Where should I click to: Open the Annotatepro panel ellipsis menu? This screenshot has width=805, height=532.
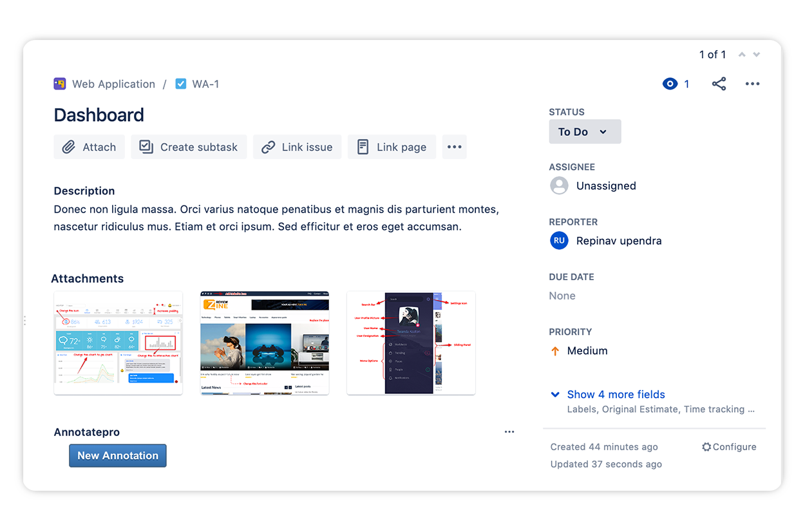[509, 432]
